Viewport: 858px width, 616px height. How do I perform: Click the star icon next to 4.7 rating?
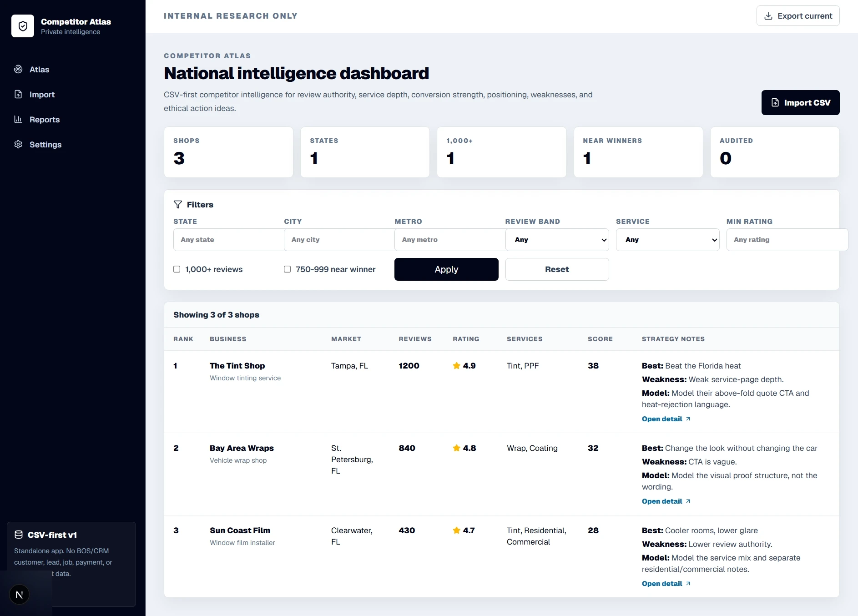(x=457, y=530)
